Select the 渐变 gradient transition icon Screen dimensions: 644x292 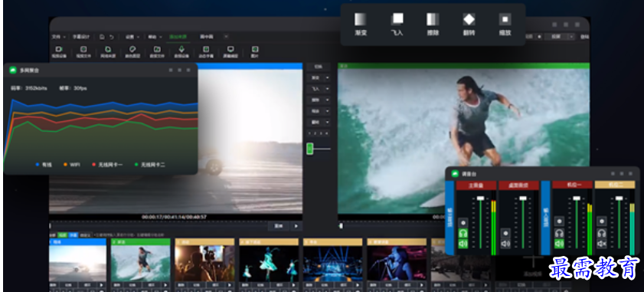(x=360, y=19)
